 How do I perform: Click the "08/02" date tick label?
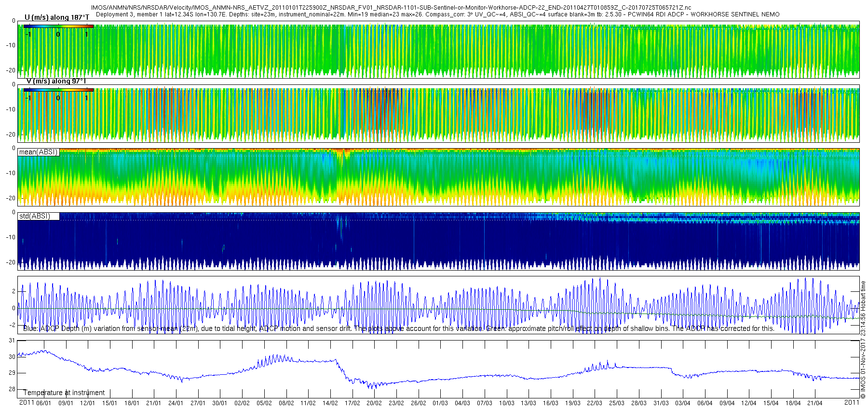(x=286, y=403)
